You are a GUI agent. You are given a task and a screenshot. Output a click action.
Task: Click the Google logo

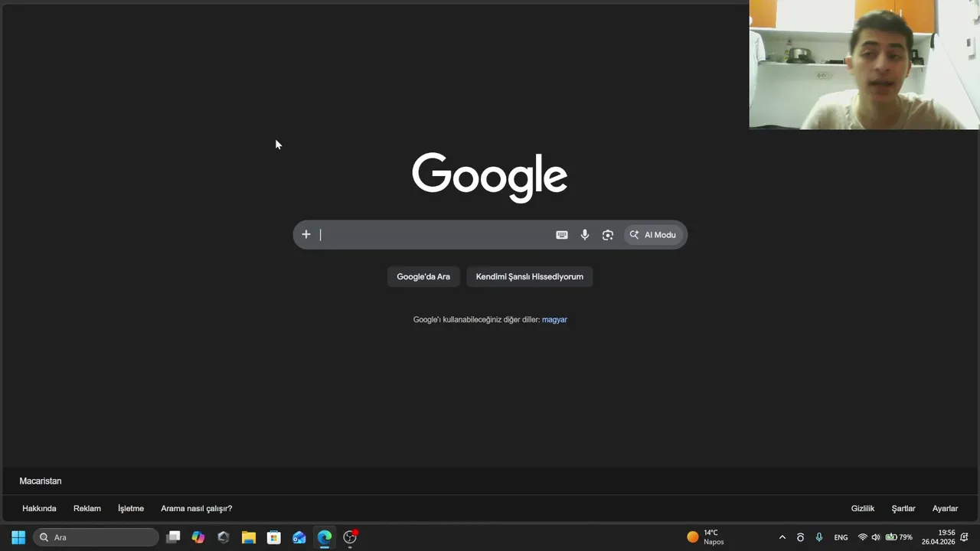click(x=490, y=177)
